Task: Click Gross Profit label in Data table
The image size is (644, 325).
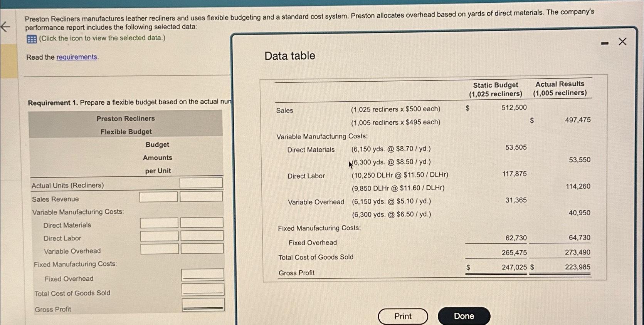Action: coord(297,273)
